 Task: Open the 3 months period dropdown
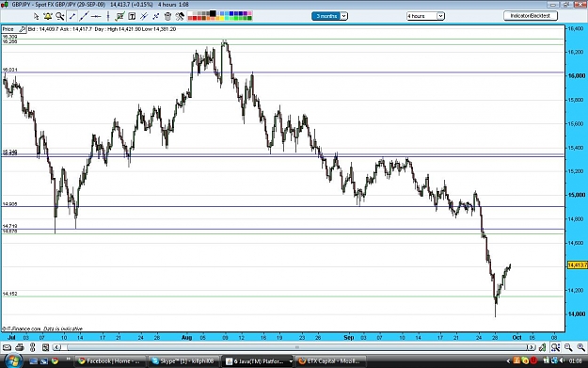(329, 16)
